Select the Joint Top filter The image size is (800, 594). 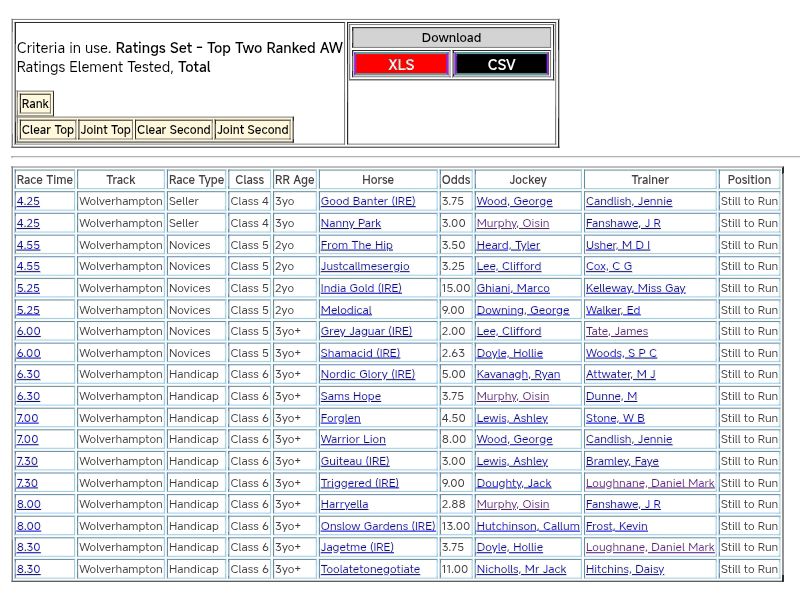106,130
